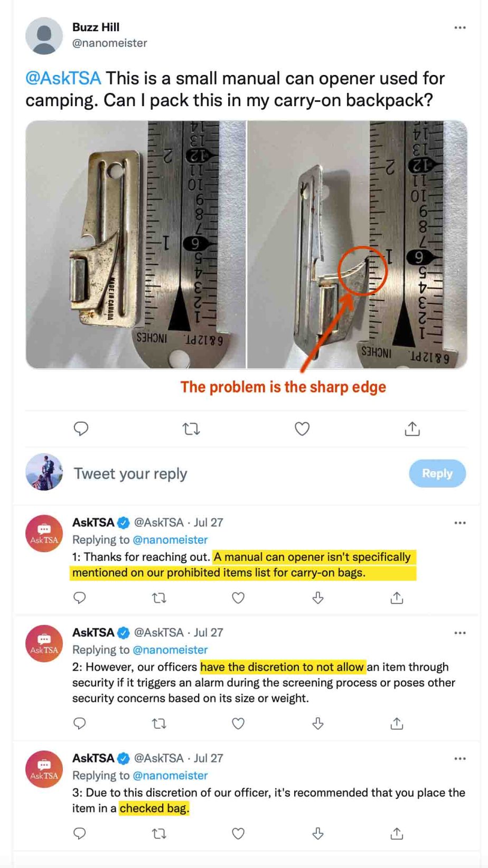This screenshot has width=488, height=868.
Task: Open more options on Buzz Hill's tweet
Action: (x=460, y=27)
